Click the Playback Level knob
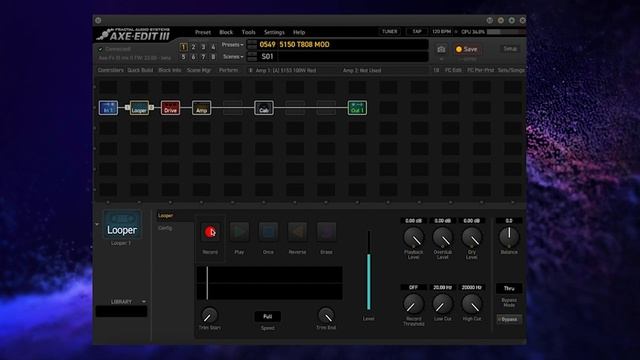This screenshot has width=640, height=360. (x=413, y=238)
